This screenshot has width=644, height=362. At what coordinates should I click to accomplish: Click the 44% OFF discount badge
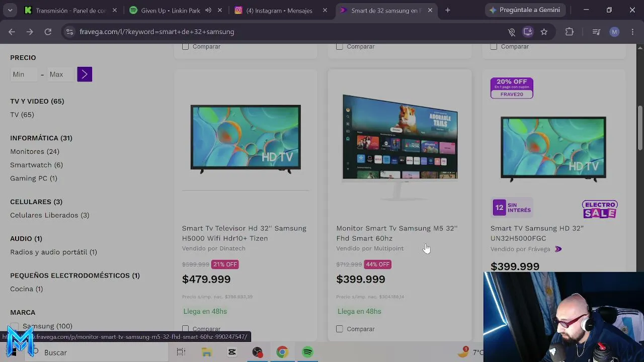click(x=378, y=264)
